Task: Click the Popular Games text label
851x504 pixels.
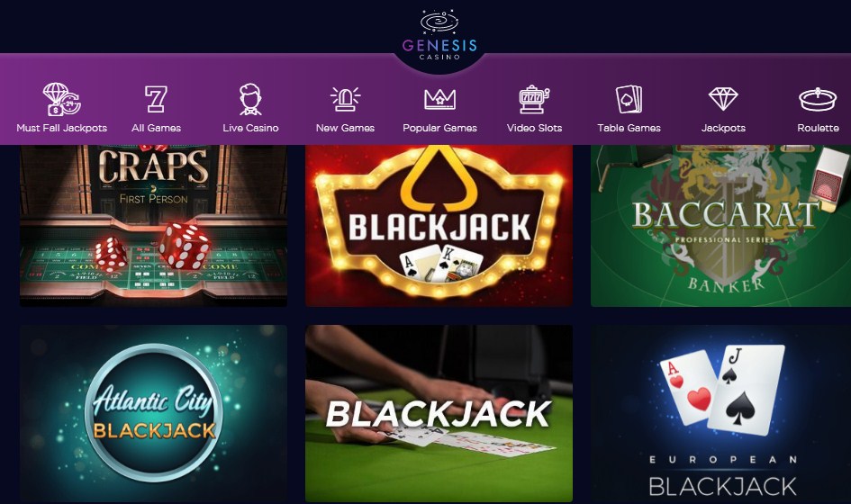Action: click(439, 128)
